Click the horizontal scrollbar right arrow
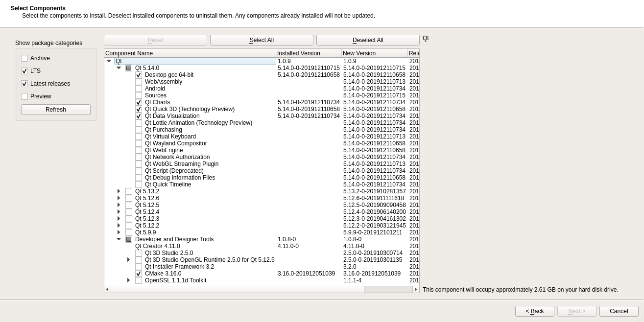Screen dimensions: 644x322 tap(416, 289)
